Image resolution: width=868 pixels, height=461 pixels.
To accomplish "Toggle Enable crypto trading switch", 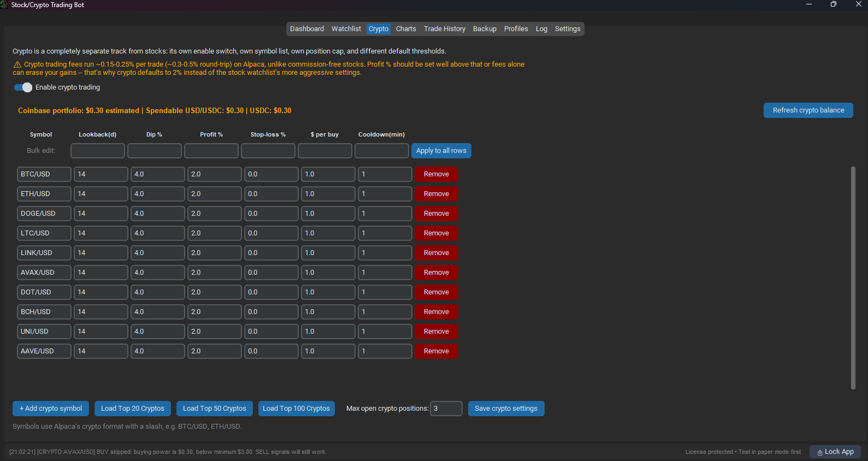I will pos(23,87).
